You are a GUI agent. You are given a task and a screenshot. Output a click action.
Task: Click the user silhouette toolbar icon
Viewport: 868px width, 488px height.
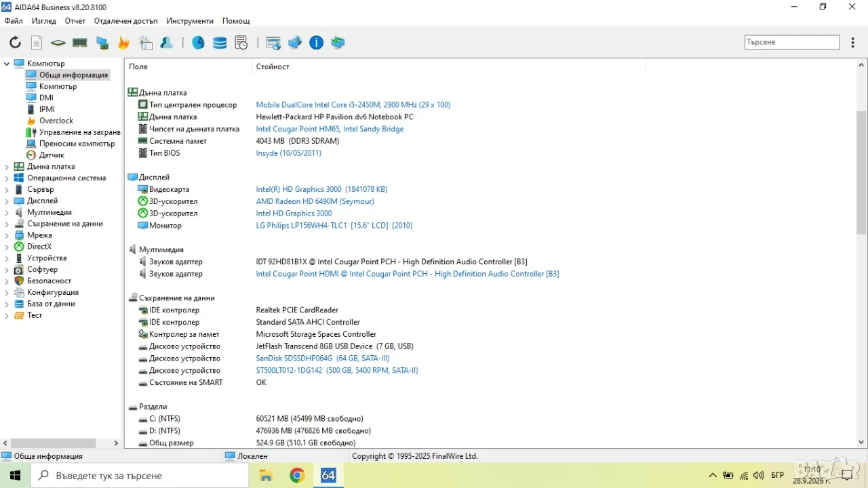167,43
